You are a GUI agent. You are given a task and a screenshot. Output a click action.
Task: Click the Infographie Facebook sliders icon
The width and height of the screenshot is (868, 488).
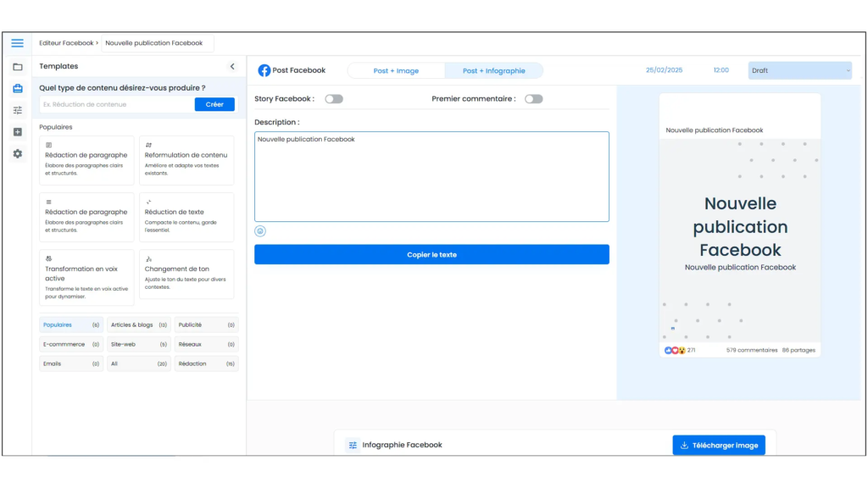tap(353, 446)
